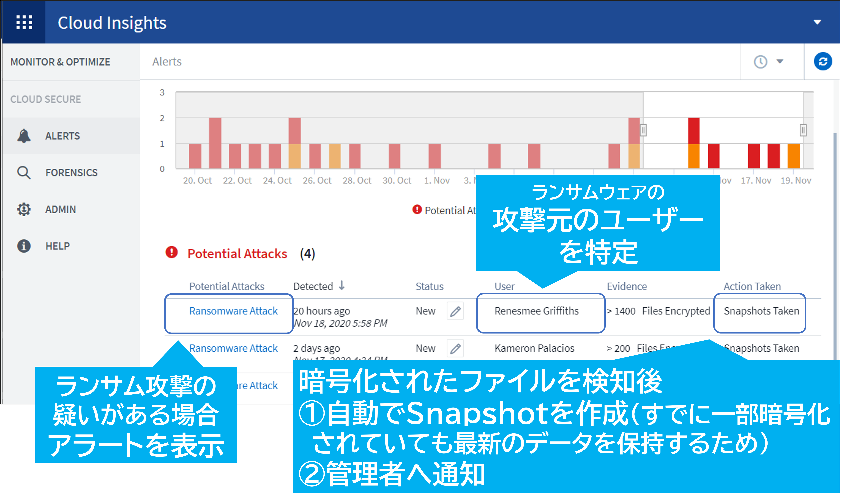Click the Evidence column header
The image size is (845, 504).
[x=627, y=286]
